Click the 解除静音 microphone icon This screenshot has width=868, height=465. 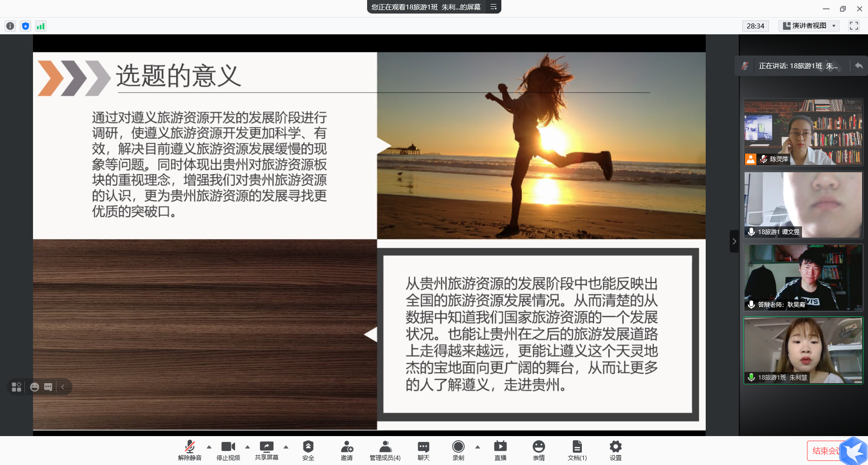click(x=189, y=447)
